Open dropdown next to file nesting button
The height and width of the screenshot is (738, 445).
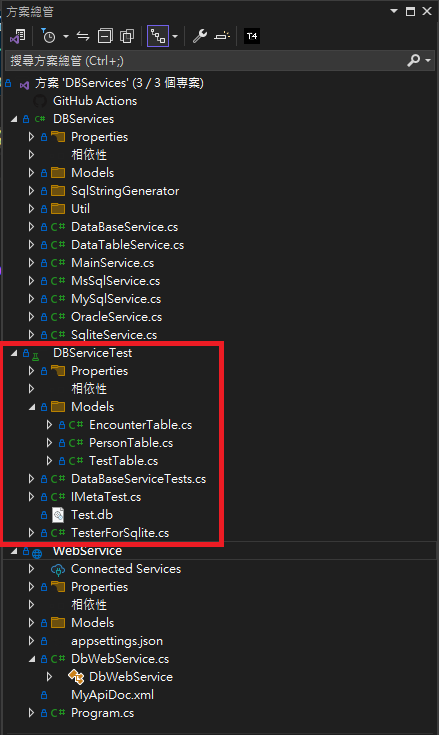[175, 36]
